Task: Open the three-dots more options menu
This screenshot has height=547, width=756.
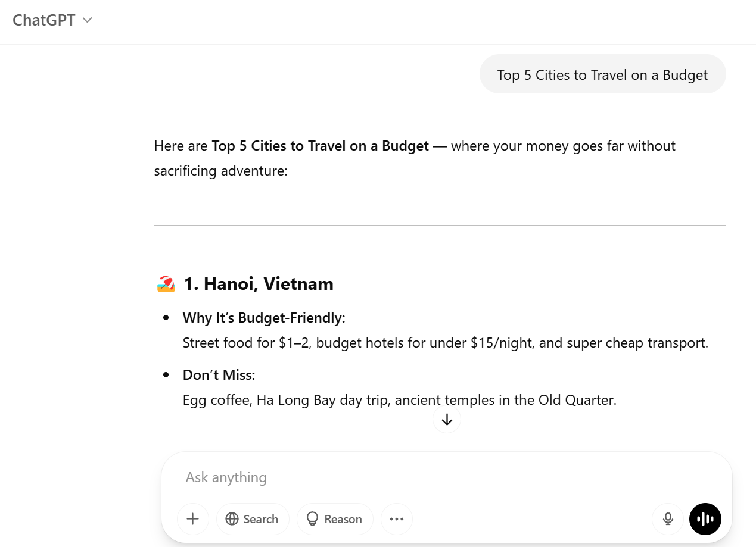Action: (397, 519)
